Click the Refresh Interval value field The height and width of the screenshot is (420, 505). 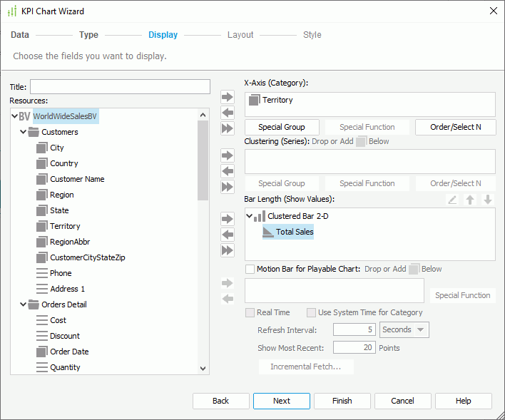point(354,330)
